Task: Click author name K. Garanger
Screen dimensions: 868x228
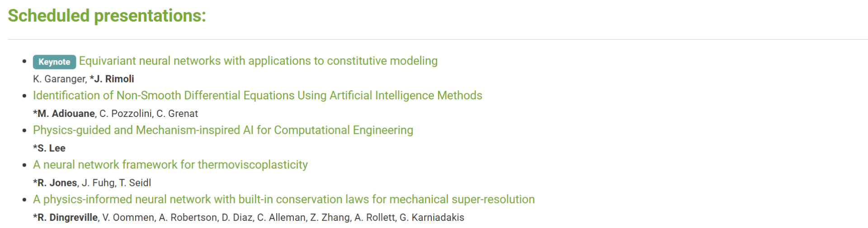Action: click(59, 79)
